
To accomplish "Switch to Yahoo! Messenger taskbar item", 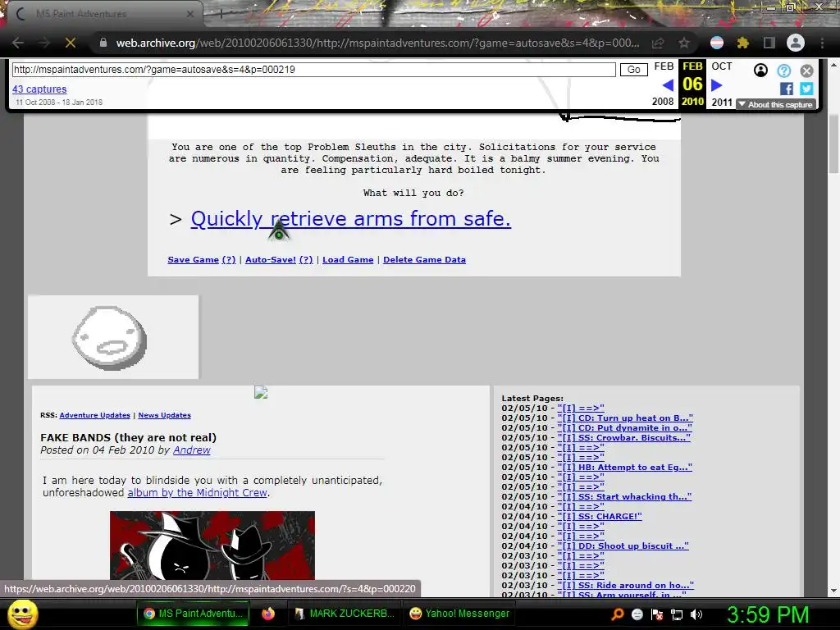I will tap(459, 614).
